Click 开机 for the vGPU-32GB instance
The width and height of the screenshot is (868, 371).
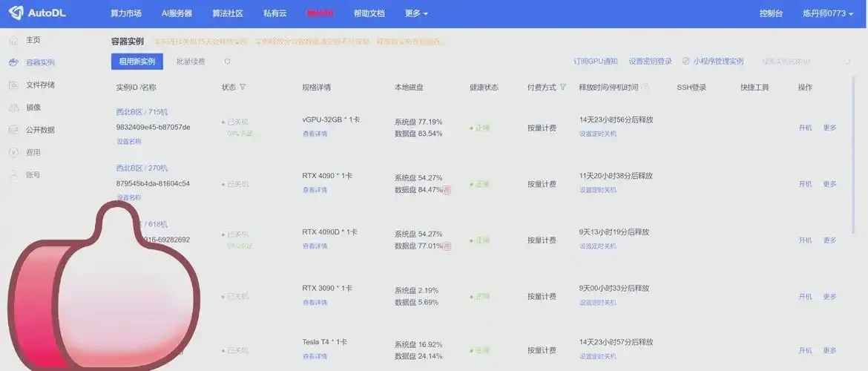pyautogui.click(x=805, y=128)
